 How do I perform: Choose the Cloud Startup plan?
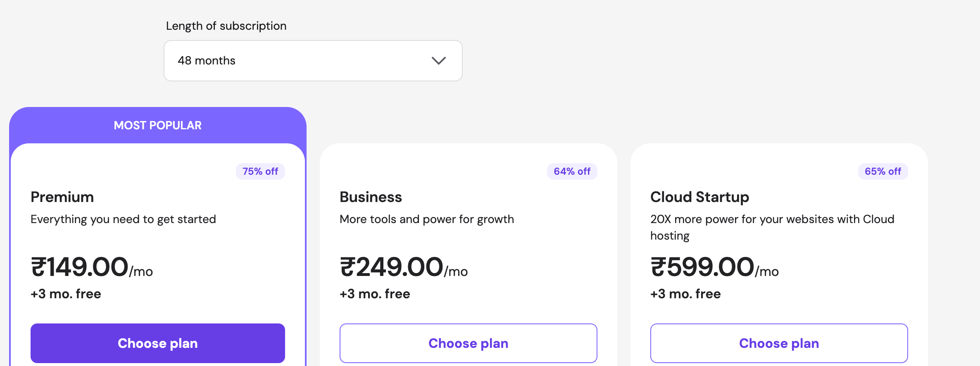click(779, 343)
